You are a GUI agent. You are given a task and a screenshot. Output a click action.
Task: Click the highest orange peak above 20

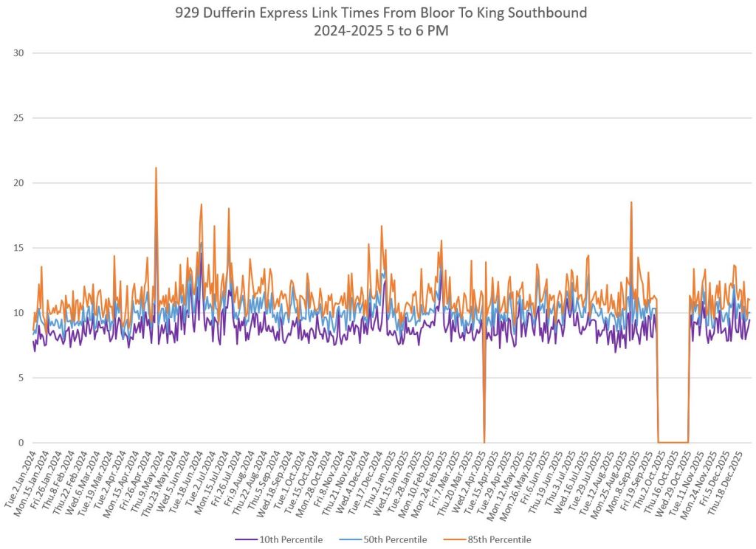point(156,170)
